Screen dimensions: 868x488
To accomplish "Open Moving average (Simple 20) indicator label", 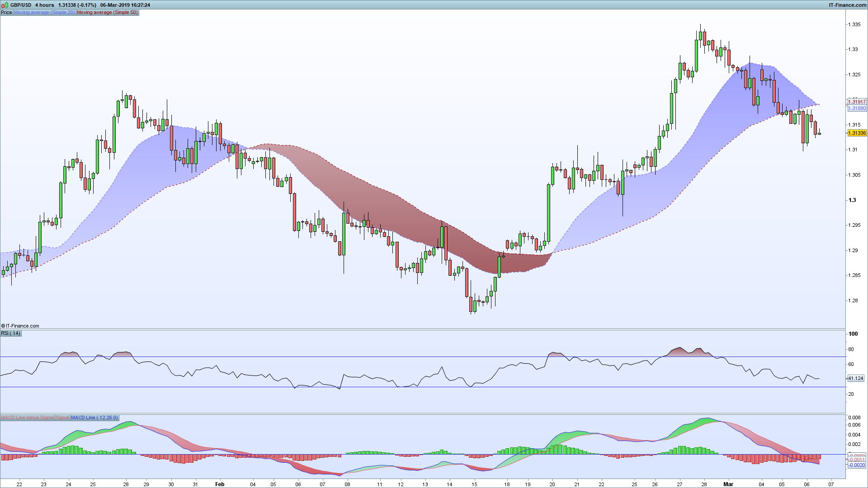I will (44, 12).
